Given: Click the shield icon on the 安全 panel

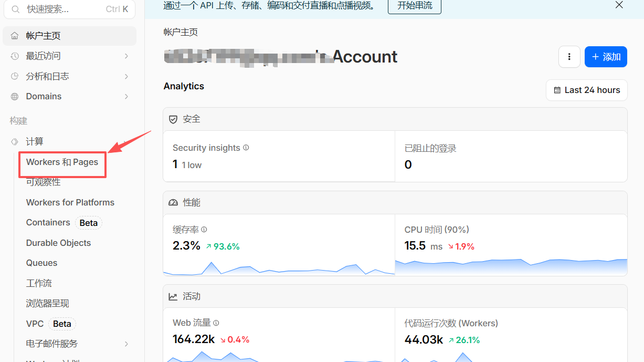Looking at the screenshot, I should pyautogui.click(x=173, y=119).
